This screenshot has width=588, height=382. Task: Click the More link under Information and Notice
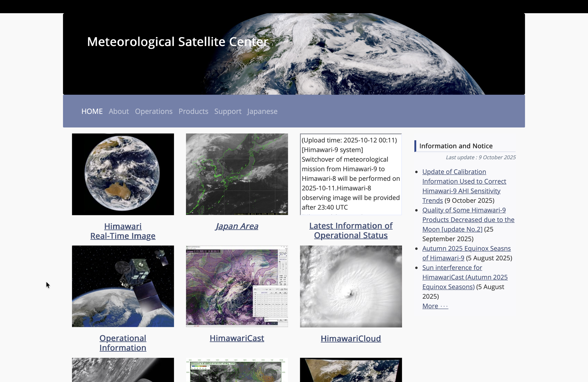click(x=435, y=306)
